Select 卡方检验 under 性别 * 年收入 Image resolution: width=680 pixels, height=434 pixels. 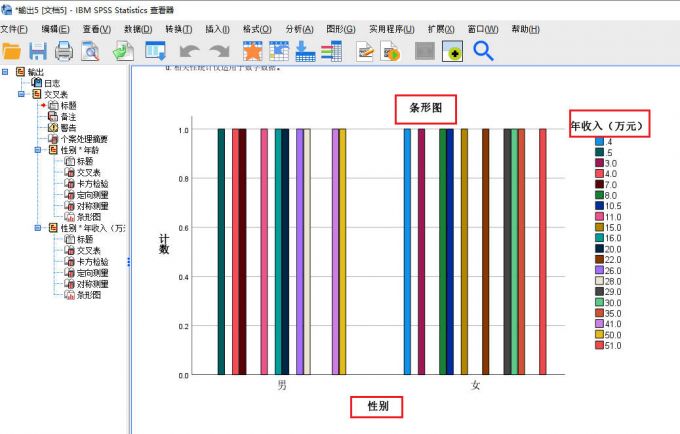[92, 261]
